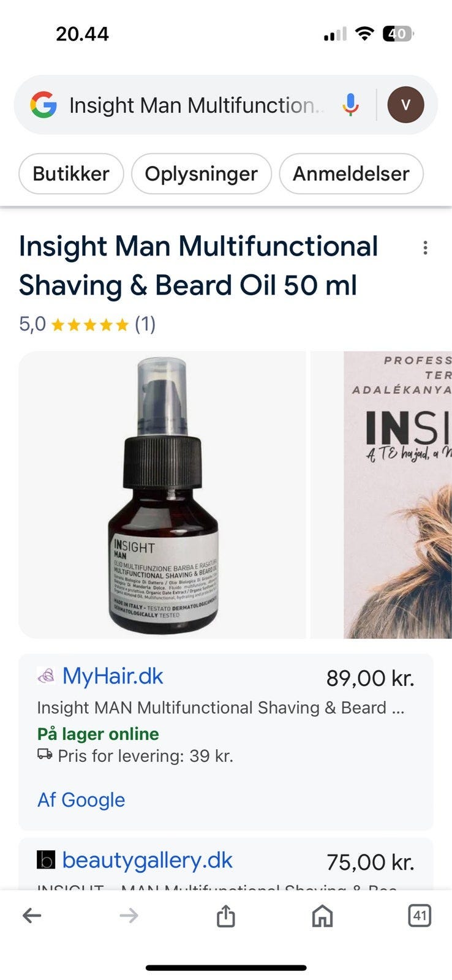Tap the forward arrow in bottom bar
Image resolution: width=452 pixels, height=980 pixels.
pos(129,916)
